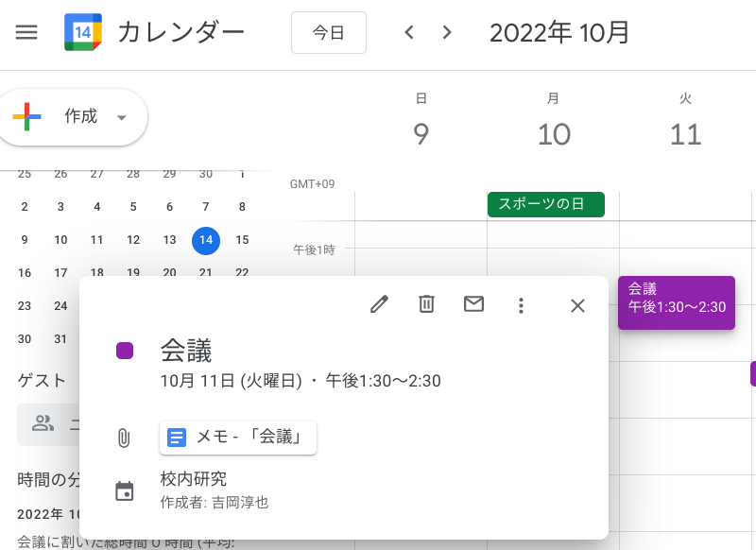Click the calendar icon beside 校内研究
Screen dimensions: 756x550
tap(125, 490)
